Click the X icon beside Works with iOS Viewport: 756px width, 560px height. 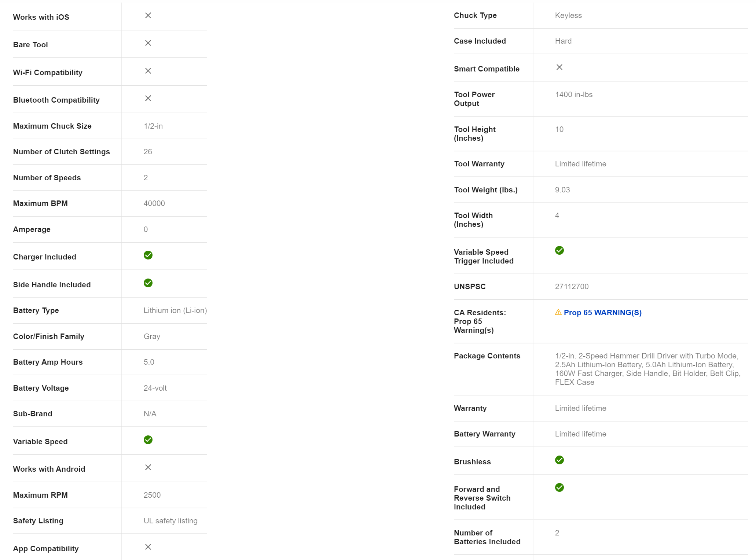tap(148, 15)
